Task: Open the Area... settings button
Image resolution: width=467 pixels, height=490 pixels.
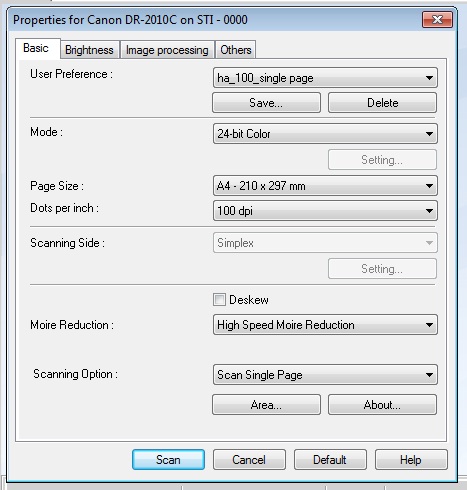Action: click(x=266, y=405)
